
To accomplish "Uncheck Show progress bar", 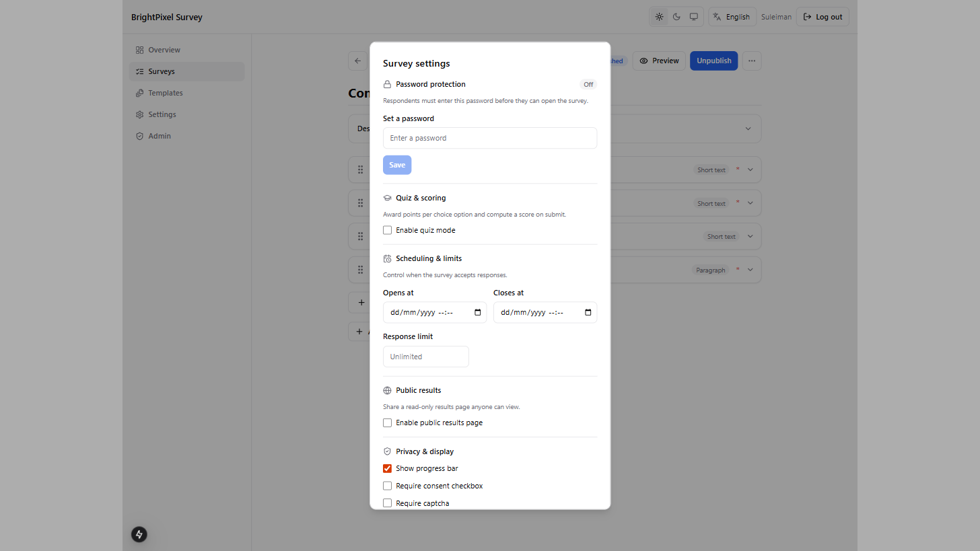I will click(387, 468).
